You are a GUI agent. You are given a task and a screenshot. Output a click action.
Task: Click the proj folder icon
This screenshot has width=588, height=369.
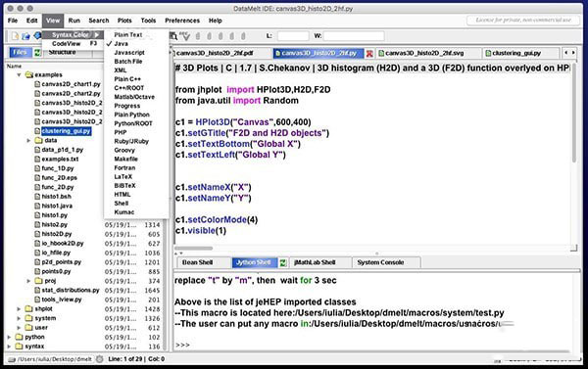click(x=38, y=281)
